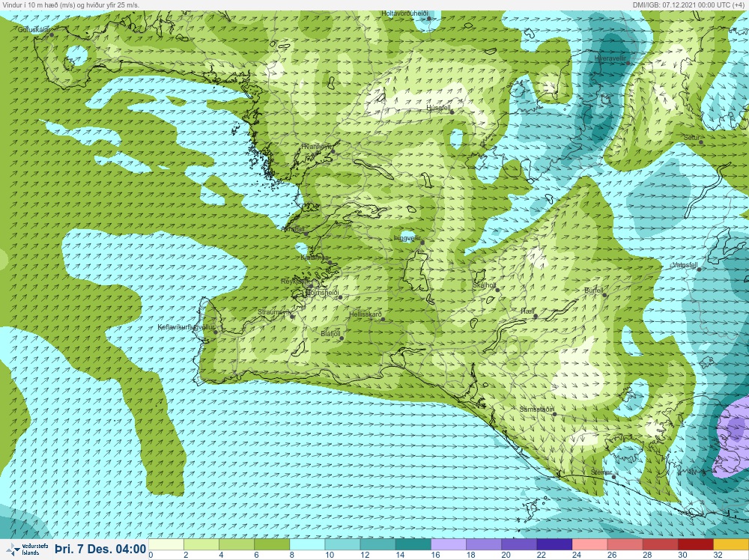749x560 pixels.
Task: Click the purple high-wind area east of Steinar
Action: tap(733, 436)
